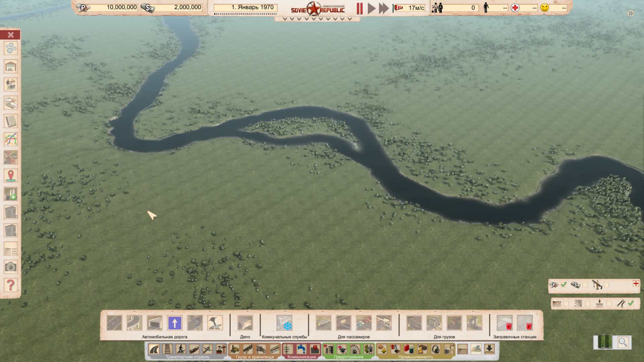Open the document report sidebar icon
644x362 pixels.
click(x=11, y=121)
